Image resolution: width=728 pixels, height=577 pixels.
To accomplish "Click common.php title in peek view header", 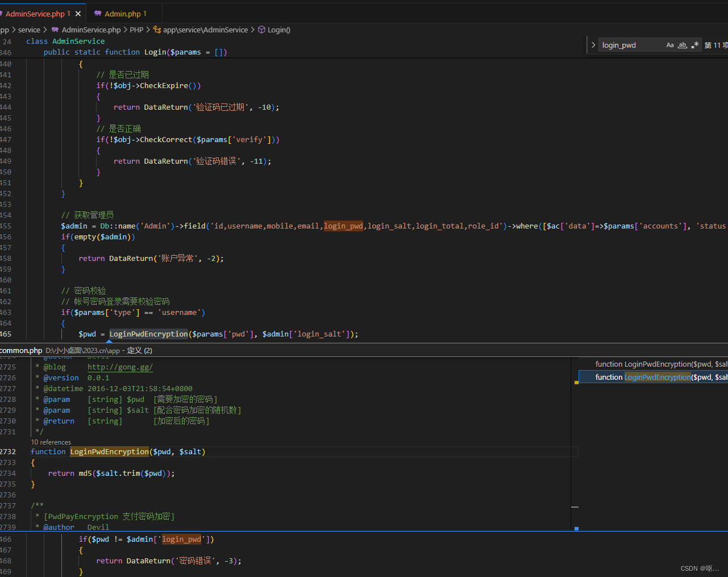I will click(x=21, y=350).
